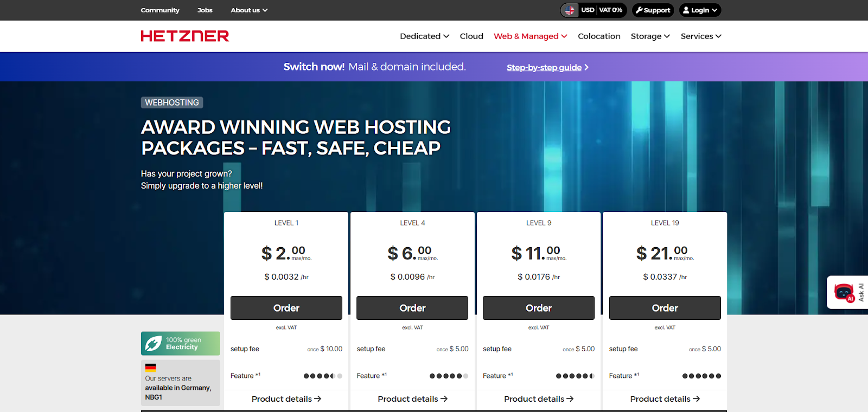Expand the Login dropdown

[x=700, y=10]
